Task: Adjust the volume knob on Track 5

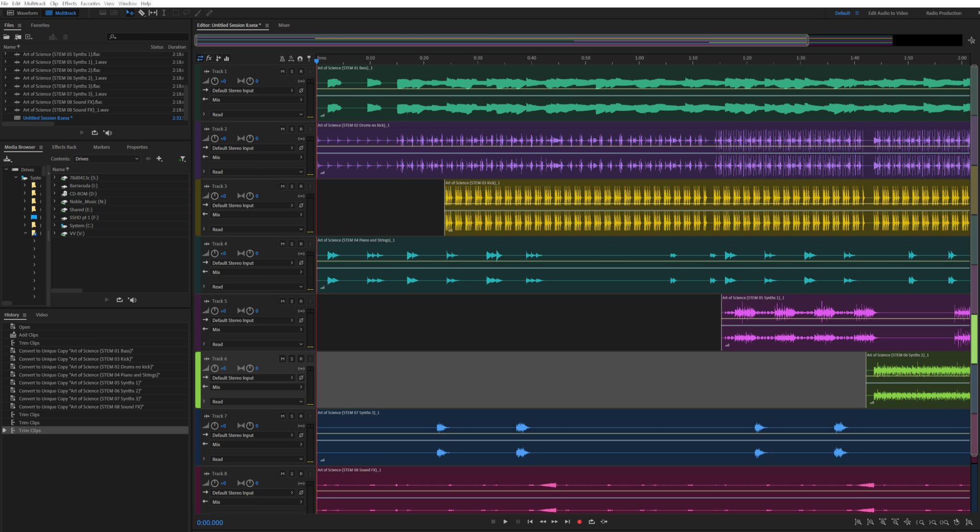Action: [x=214, y=310]
